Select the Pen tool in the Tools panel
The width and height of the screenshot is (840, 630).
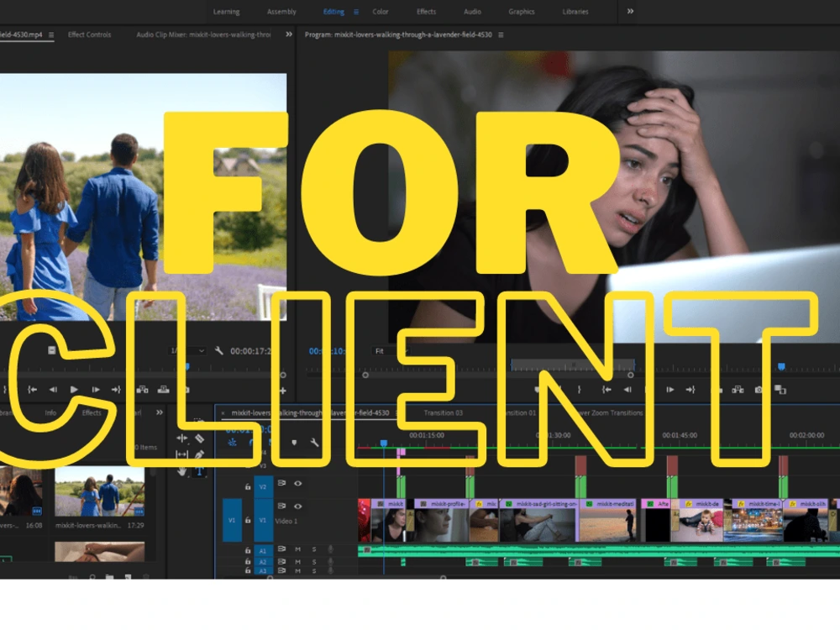198,454
